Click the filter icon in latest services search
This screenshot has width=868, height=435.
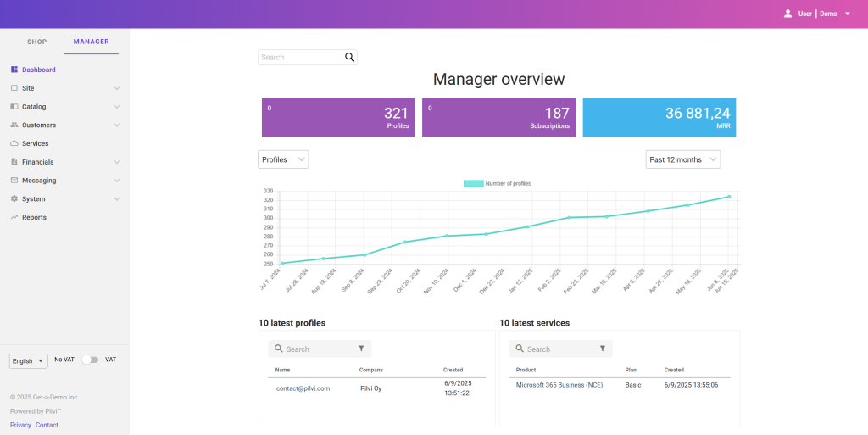(602, 349)
